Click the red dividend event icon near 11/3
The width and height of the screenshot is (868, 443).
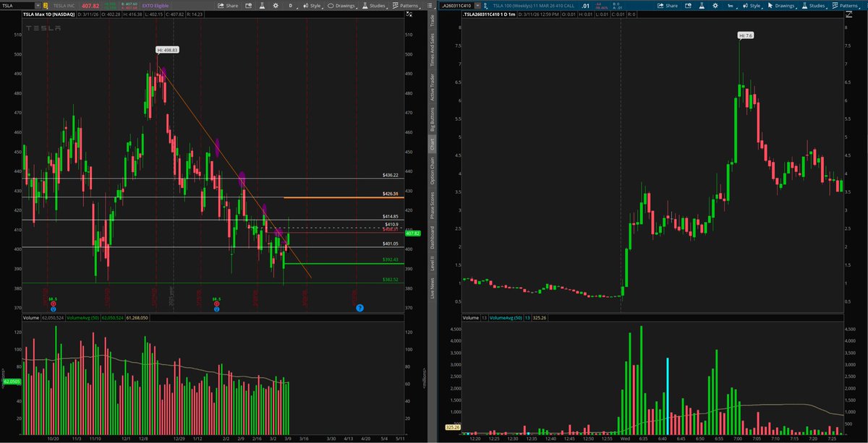[54, 304]
